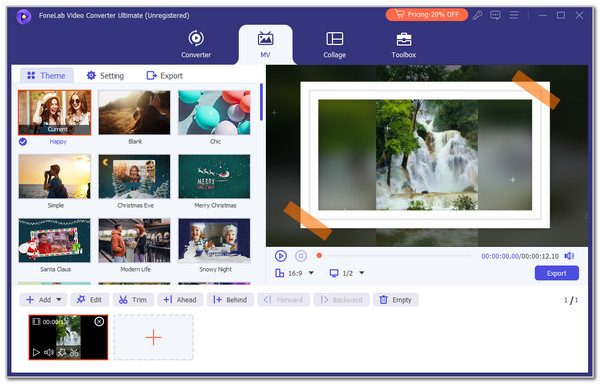
Task: Click the Trim scissors button
Action: pyautogui.click(x=133, y=299)
